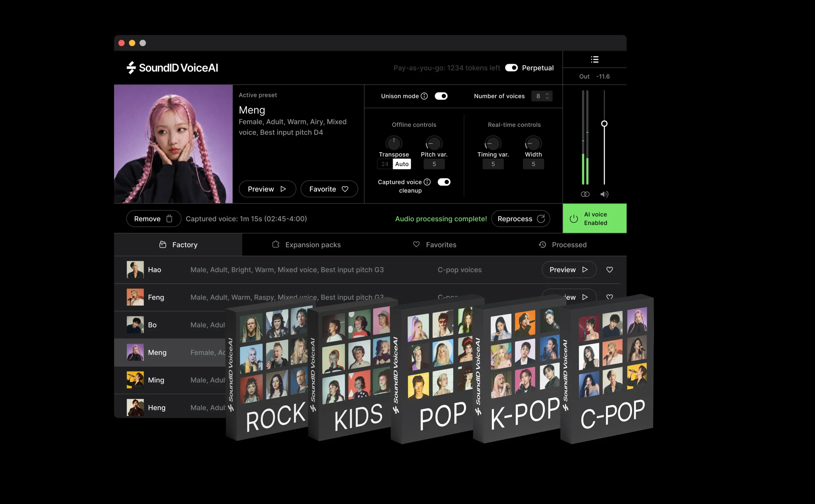Click the Reprocess button

[x=521, y=219]
